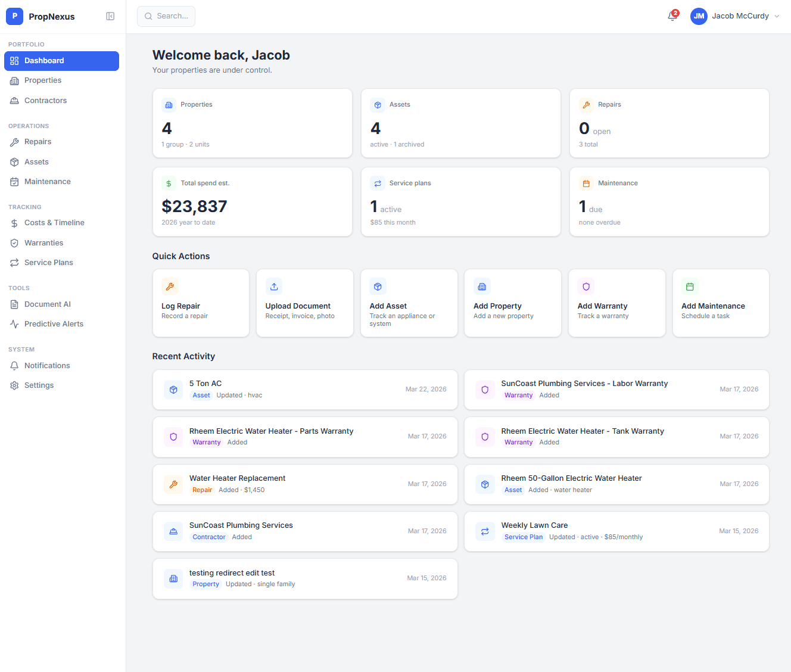Click inside the Search field
791x672 pixels.
(x=166, y=16)
